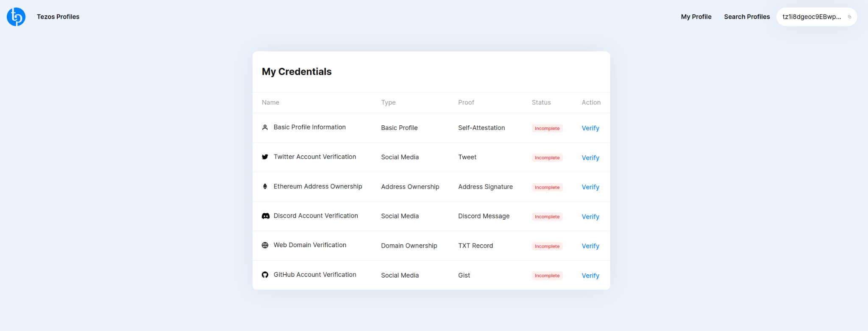This screenshot has width=868, height=331.
Task: Select 'GitHub Account Verification' name text
Action: [315, 275]
